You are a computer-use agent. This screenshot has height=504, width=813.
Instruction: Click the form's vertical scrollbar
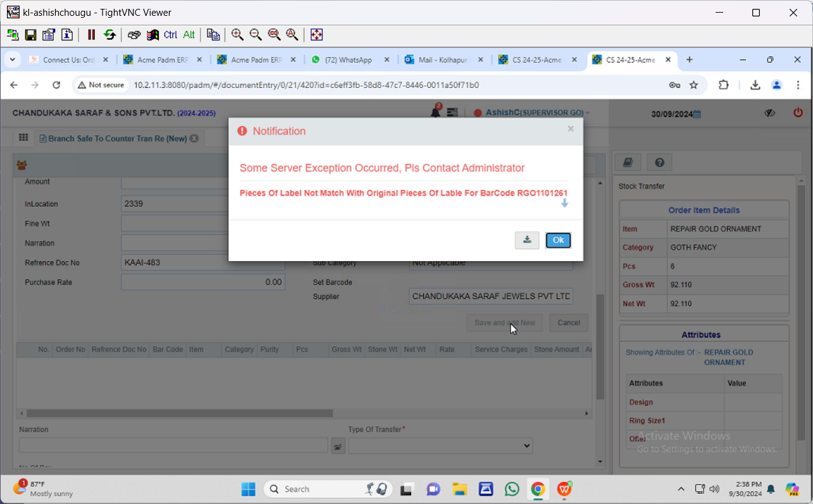coord(600,347)
